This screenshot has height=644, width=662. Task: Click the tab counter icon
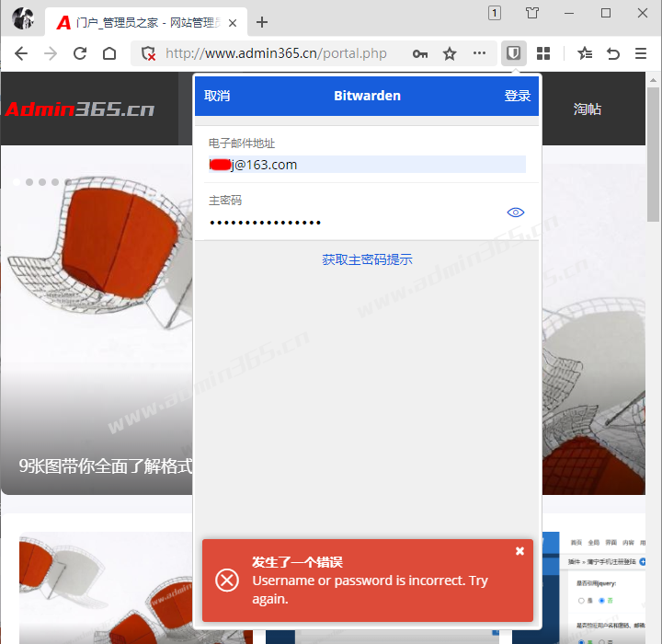pyautogui.click(x=495, y=13)
